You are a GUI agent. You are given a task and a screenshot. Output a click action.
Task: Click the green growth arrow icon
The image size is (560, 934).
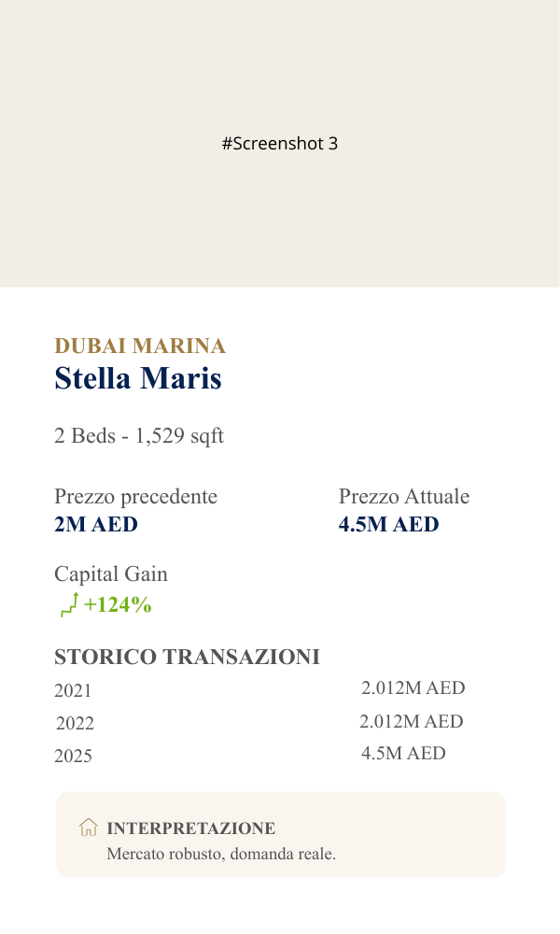[69, 604]
